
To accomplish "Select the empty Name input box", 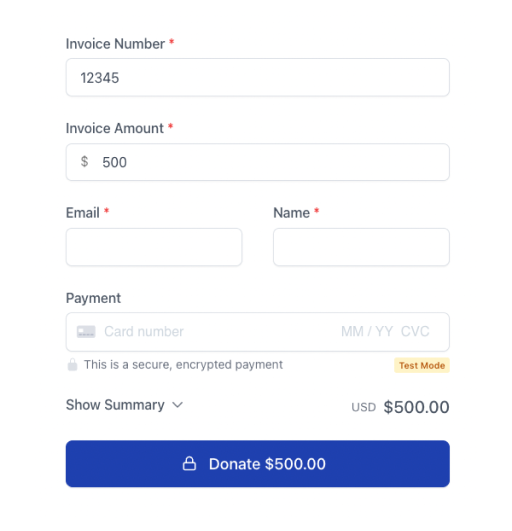I will (361, 247).
